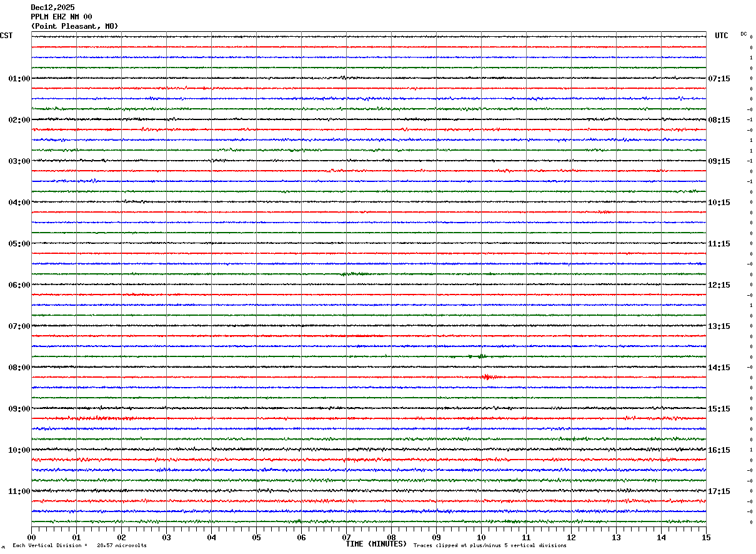This screenshot has width=756, height=554.
Task: Select the "CST" left axis header
Action: point(6,36)
